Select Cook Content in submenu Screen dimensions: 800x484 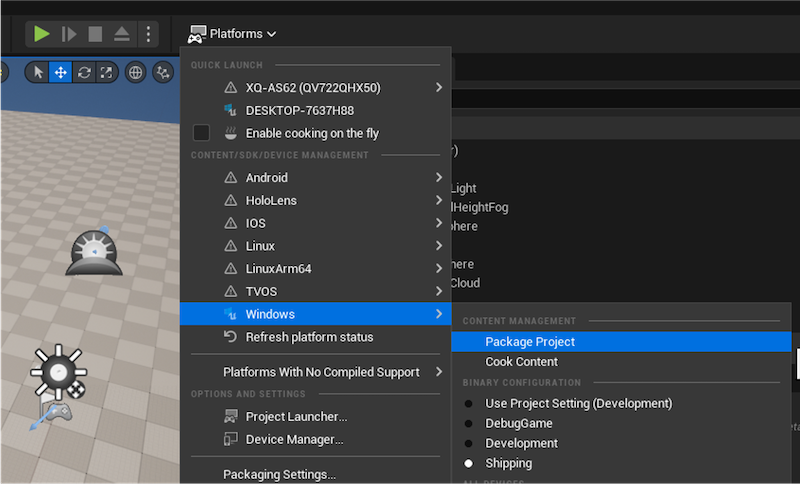coord(521,362)
